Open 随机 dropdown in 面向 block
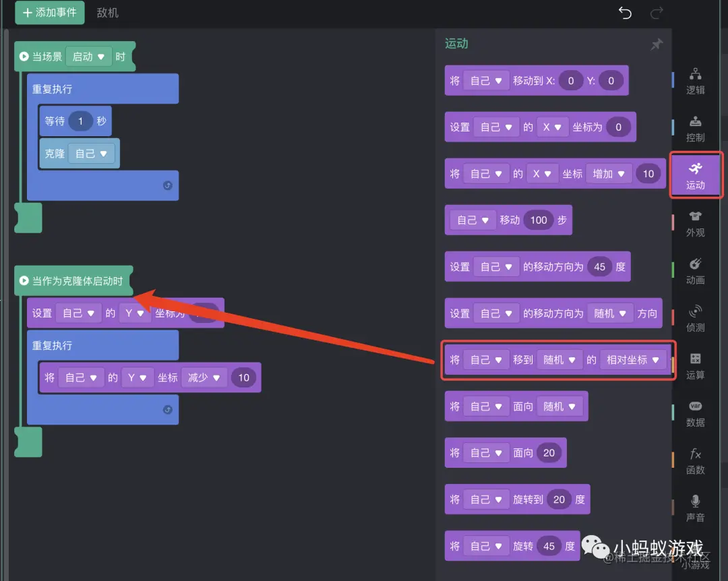This screenshot has height=581, width=728. 559,406
